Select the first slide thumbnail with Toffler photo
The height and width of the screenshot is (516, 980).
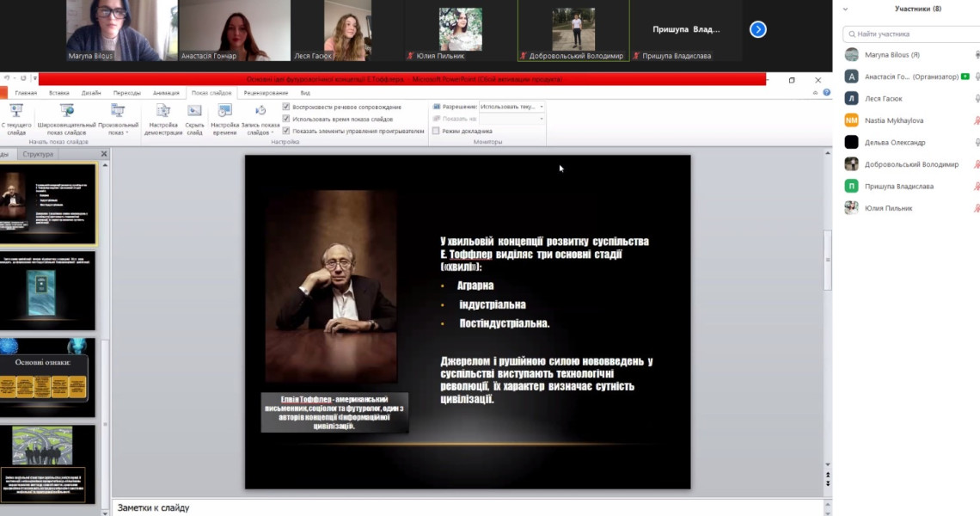[x=48, y=204]
